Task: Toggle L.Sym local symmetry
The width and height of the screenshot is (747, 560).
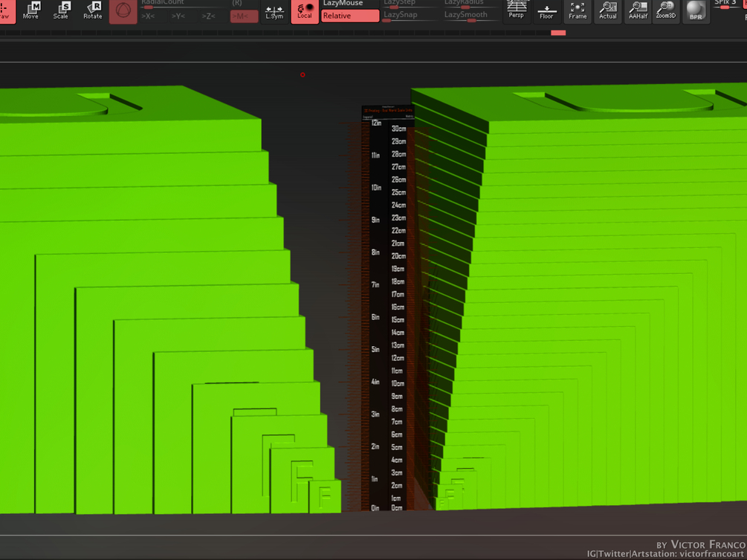Action: 274,12
